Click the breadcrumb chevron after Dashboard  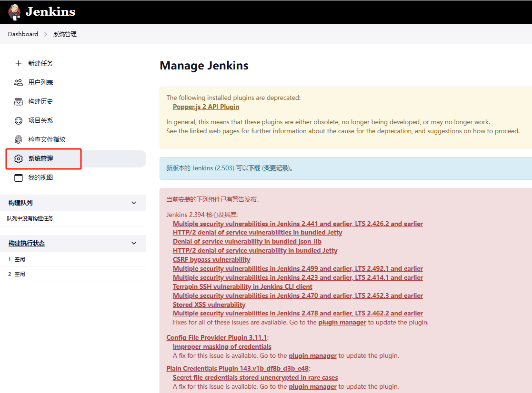pos(45,34)
